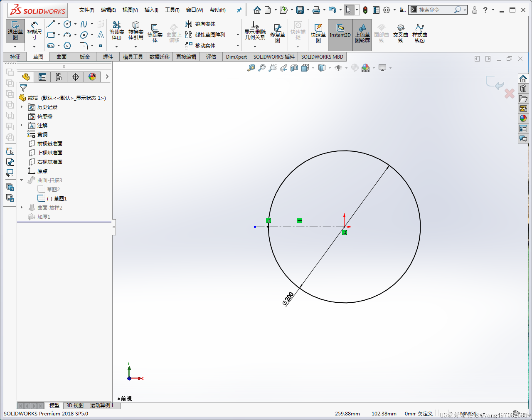Screen dimensions: 532x420
Task: Expand the 注解 tree node
Action: [22, 125]
